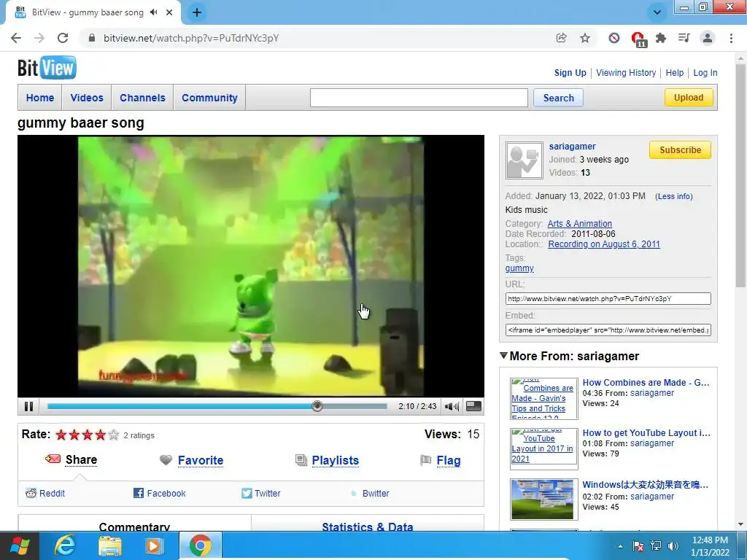Pause the video with the pause button
747x560 pixels.
pyautogui.click(x=28, y=406)
